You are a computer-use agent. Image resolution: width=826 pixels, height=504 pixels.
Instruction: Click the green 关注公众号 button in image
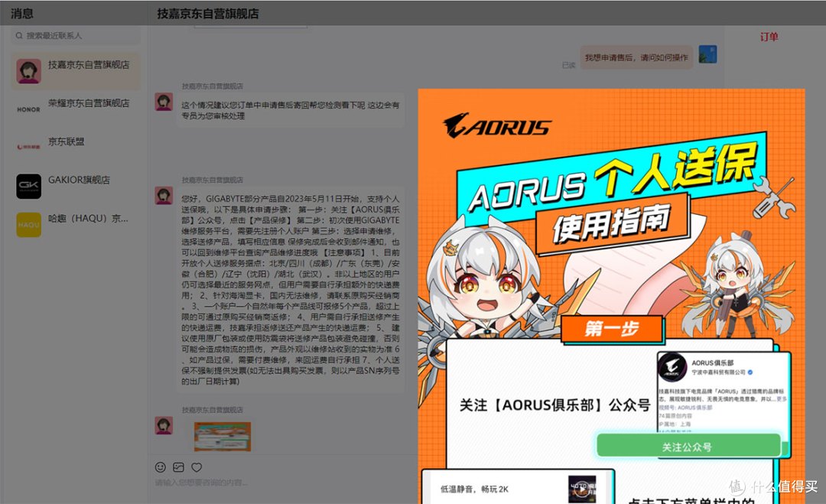pos(688,447)
